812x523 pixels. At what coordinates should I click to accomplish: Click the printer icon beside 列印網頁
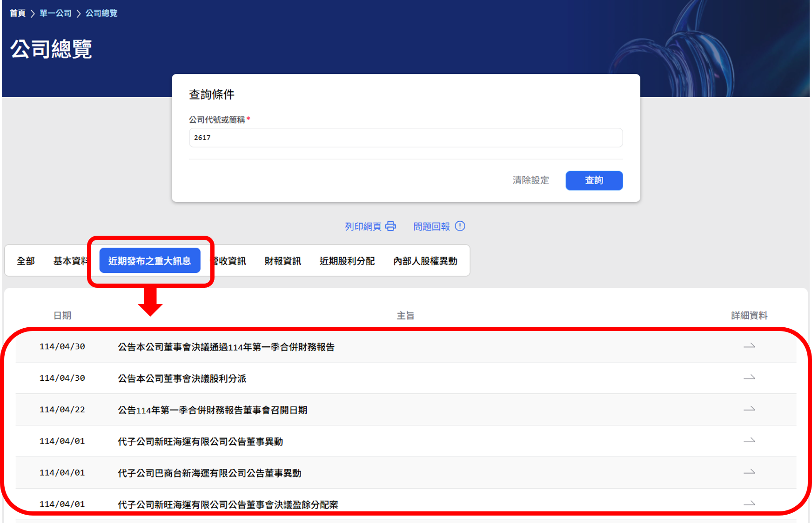[390, 226]
